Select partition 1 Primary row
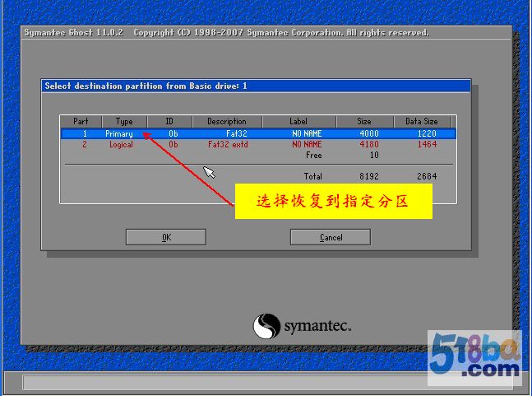Image resolution: width=532 pixels, height=396 pixels. [258, 133]
